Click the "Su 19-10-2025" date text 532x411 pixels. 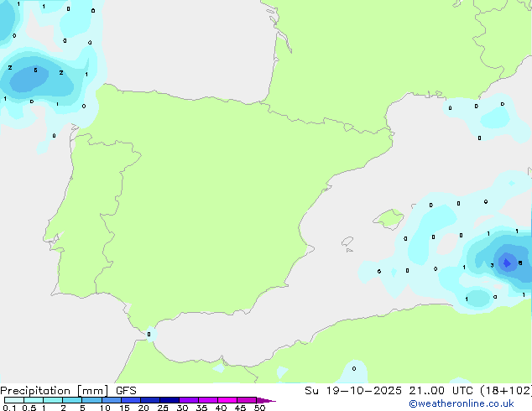[x=353, y=391]
